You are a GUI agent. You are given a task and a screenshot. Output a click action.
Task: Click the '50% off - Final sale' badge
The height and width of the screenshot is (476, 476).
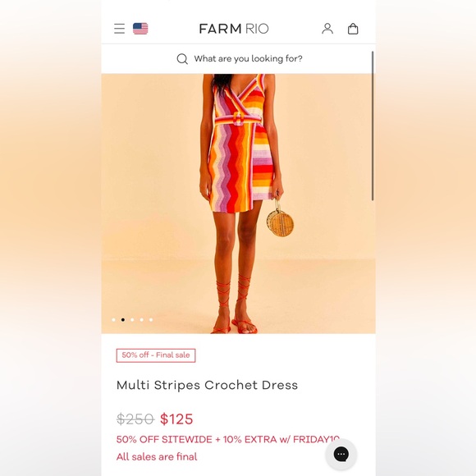click(x=156, y=355)
